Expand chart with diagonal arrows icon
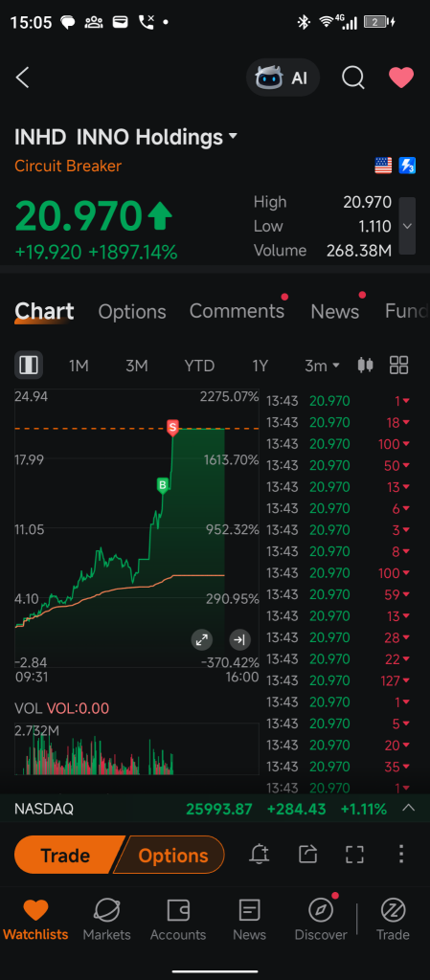This screenshot has width=430, height=980. pyautogui.click(x=202, y=639)
